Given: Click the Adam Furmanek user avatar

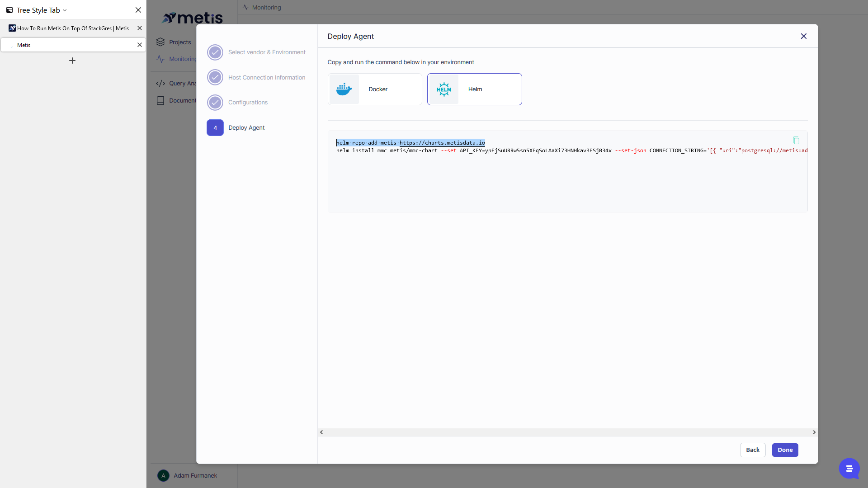Looking at the screenshot, I should [163, 476].
